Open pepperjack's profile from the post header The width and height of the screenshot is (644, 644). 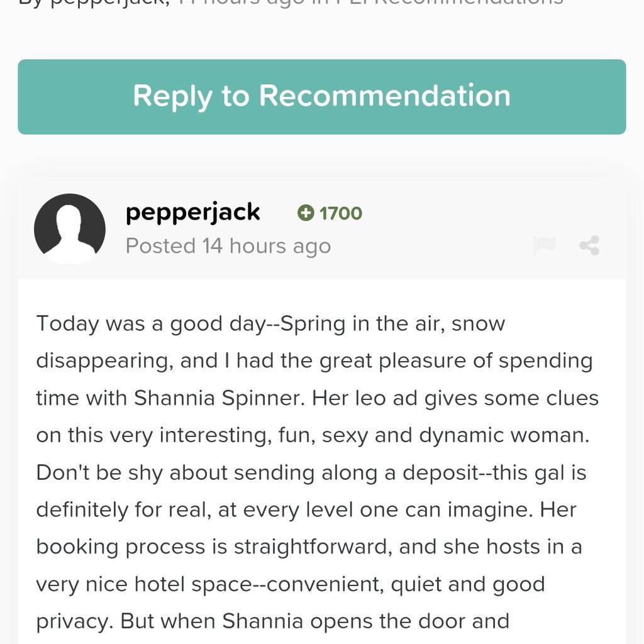point(192,212)
